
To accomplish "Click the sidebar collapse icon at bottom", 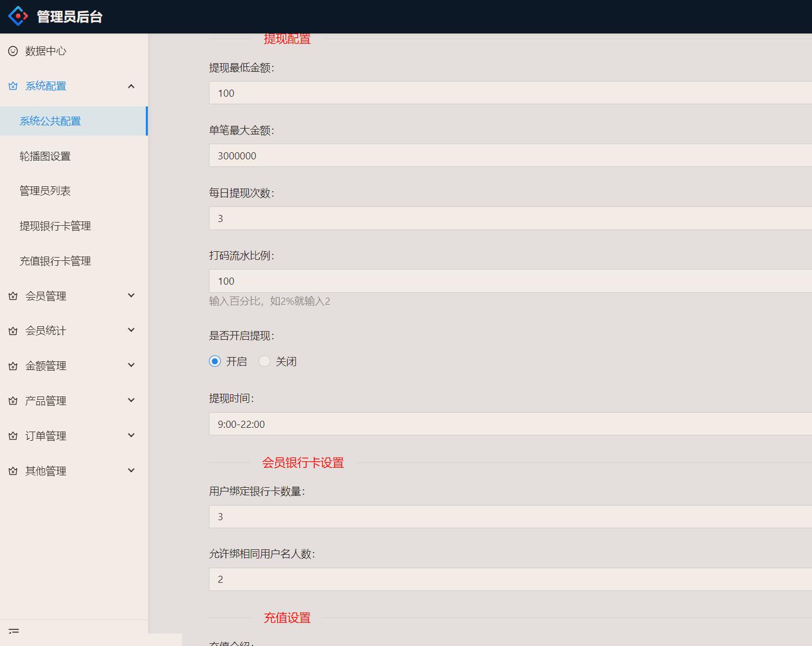I will 14,631.
